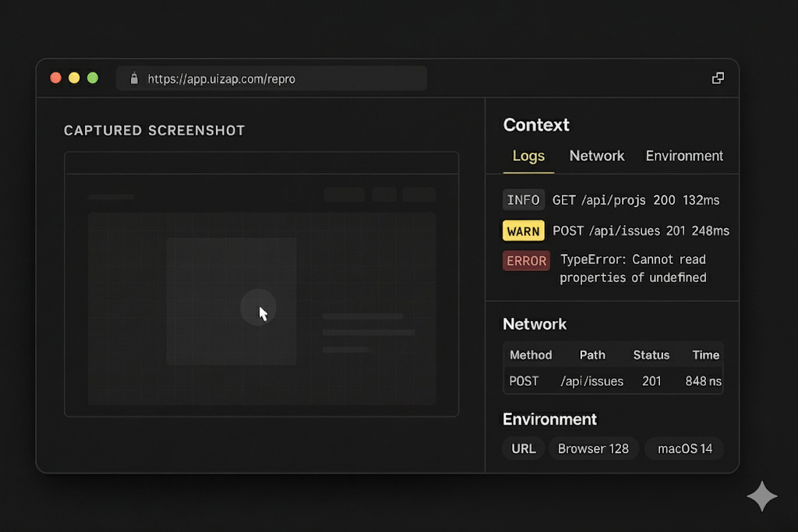
Task: Click the captured screenshot preview area
Action: (x=261, y=284)
